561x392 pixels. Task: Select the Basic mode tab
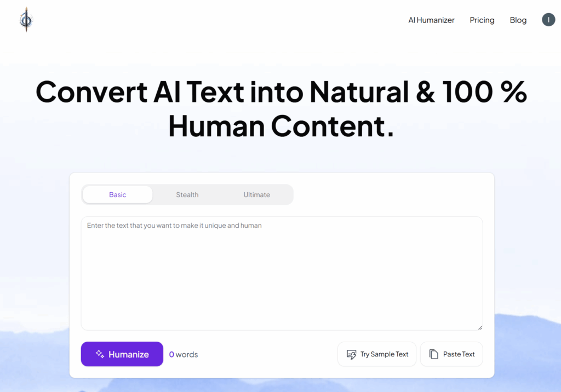click(117, 194)
